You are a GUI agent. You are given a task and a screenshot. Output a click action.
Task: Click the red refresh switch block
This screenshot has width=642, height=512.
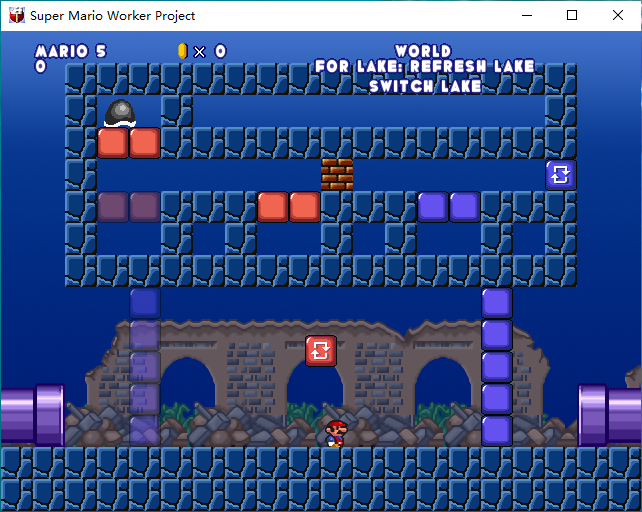tap(321, 351)
